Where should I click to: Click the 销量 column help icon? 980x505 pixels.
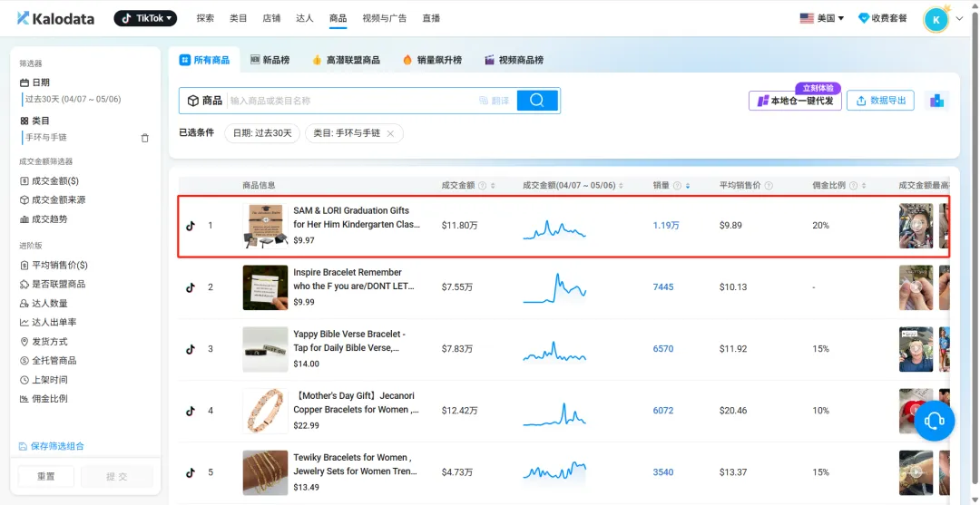[677, 185]
